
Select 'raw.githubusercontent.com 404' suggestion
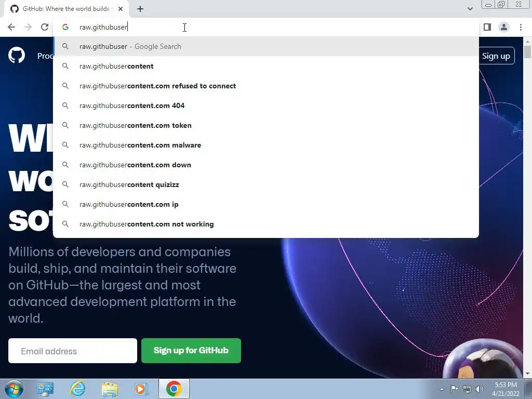click(266, 105)
